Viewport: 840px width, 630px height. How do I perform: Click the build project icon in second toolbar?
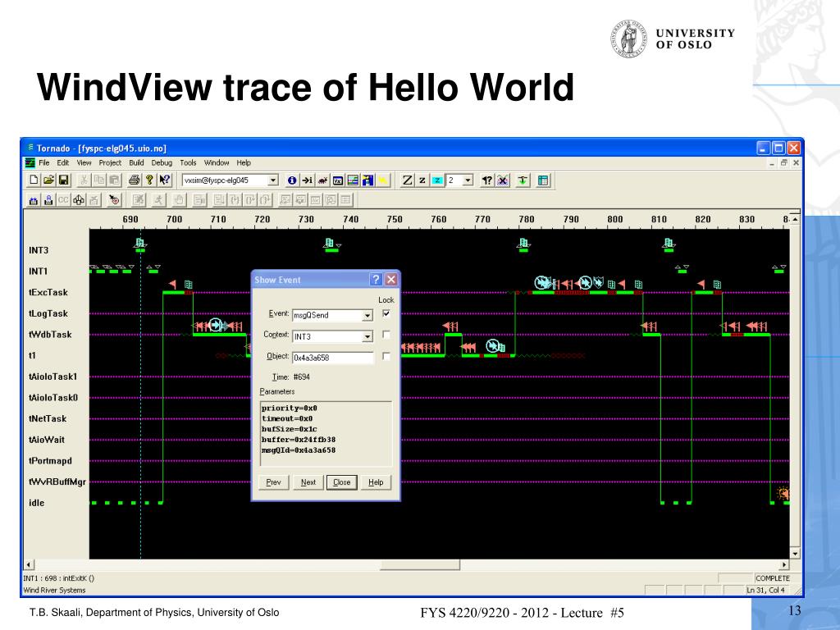tap(34, 200)
